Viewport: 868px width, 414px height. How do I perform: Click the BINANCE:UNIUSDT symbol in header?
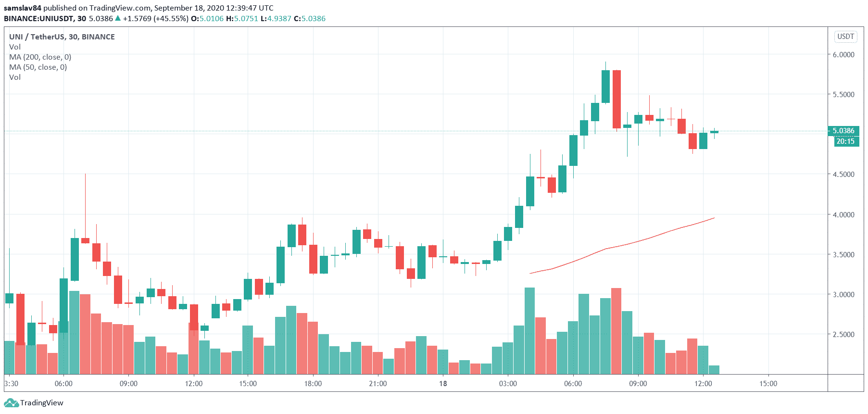coord(38,19)
